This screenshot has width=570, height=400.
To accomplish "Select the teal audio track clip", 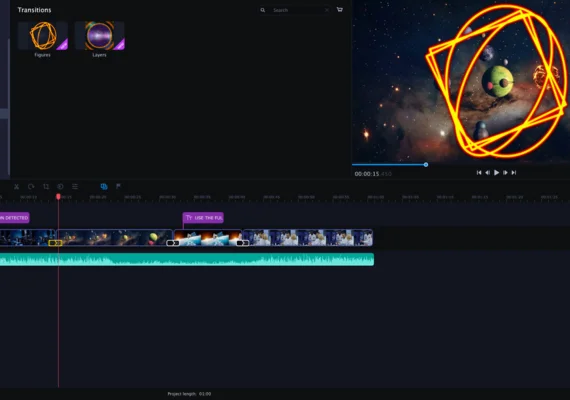I will pos(187,260).
